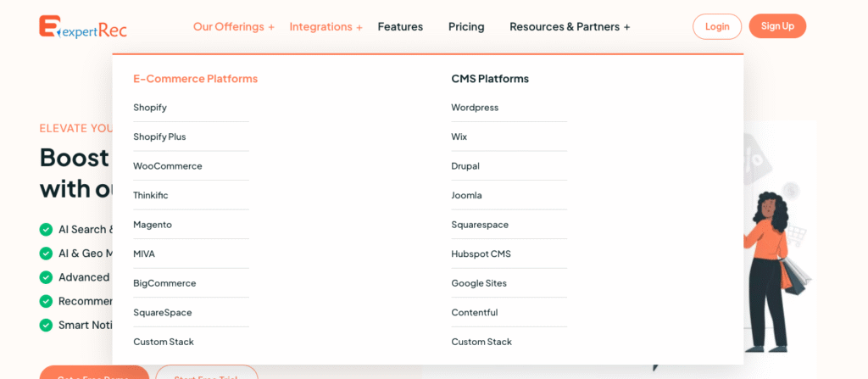Open the BigCommerce integration page

[x=164, y=283]
